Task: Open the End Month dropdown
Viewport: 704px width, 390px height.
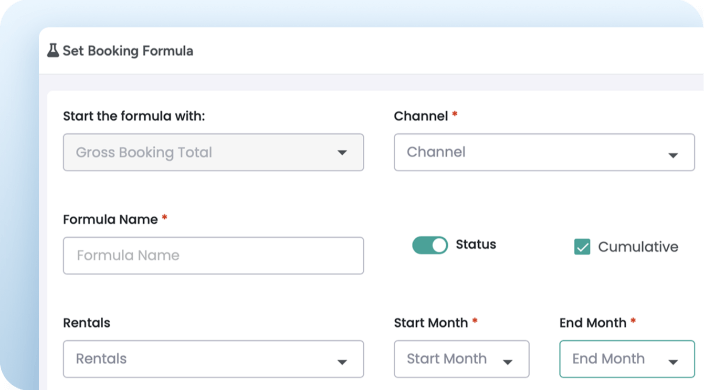Action: (627, 359)
